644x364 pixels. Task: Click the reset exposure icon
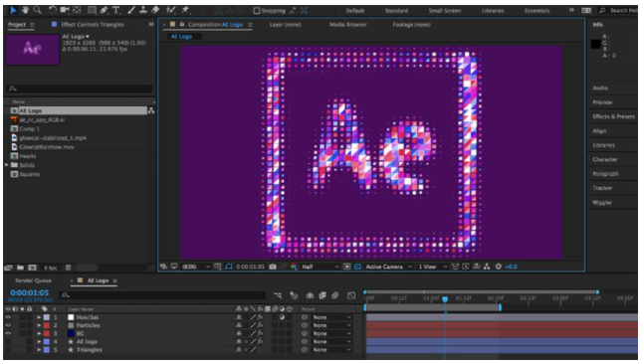click(499, 267)
